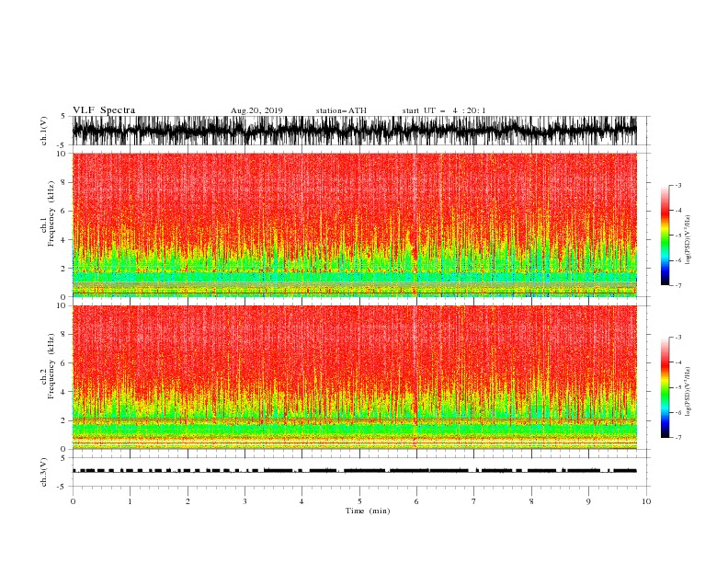Click the "ch.1(V)" axis label
728x563 pixels.
pos(44,131)
